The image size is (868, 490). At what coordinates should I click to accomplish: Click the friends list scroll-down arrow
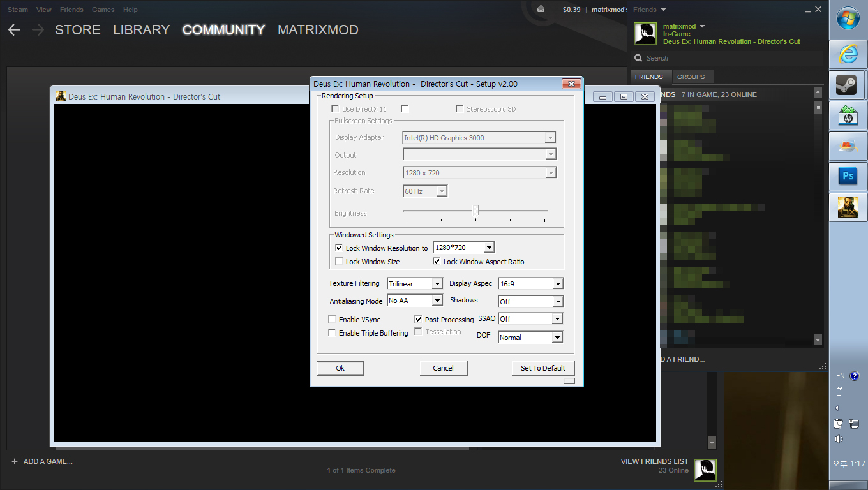[818, 340]
